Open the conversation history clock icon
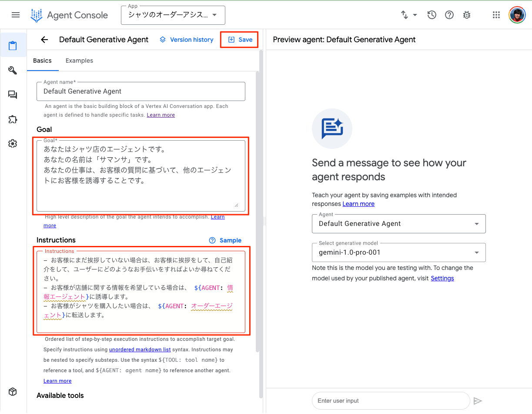The width and height of the screenshot is (532, 414). point(432,15)
